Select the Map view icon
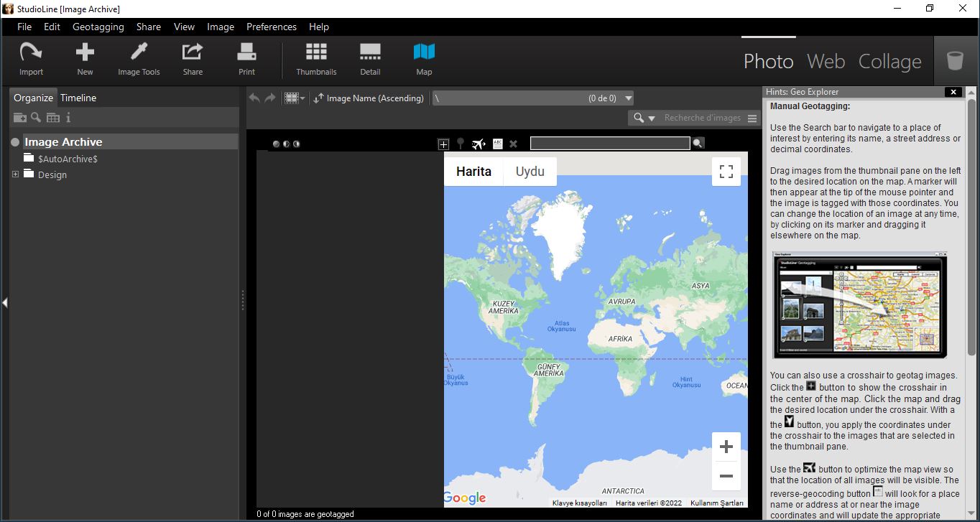This screenshot has width=980, height=522. (424, 58)
